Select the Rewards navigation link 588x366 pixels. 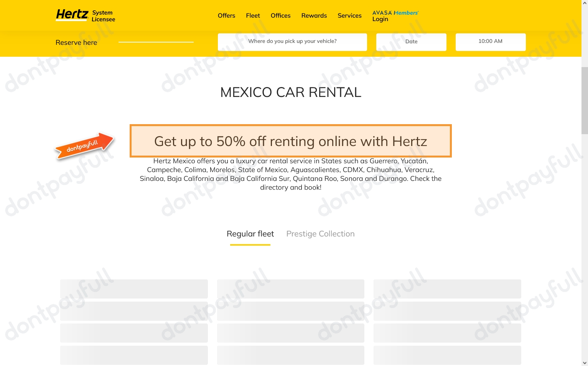pos(314,16)
